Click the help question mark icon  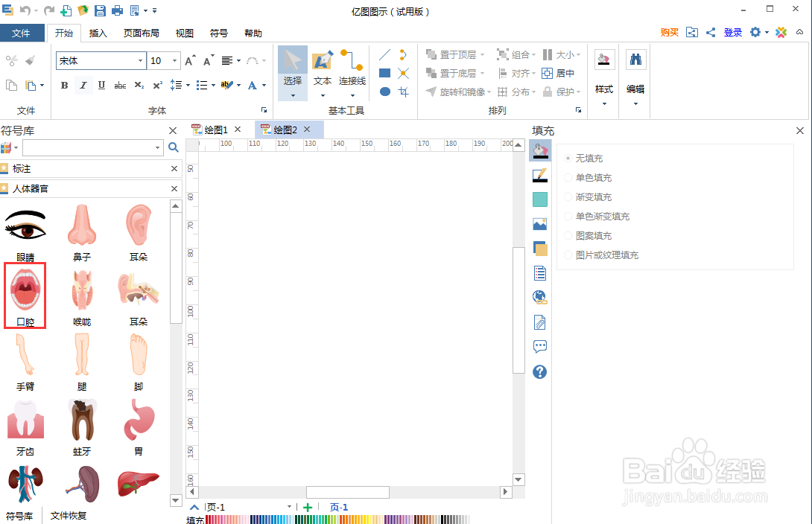point(539,371)
